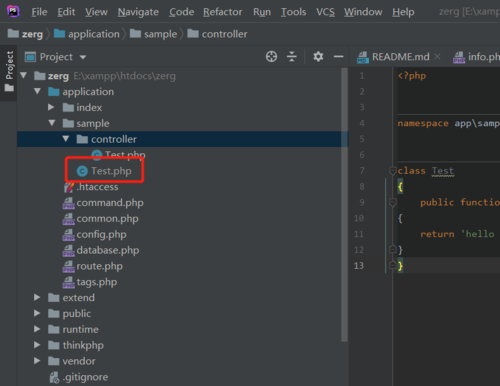This screenshot has height=386, width=500.
Task: Select the highlighted Test.php file
Action: click(111, 171)
